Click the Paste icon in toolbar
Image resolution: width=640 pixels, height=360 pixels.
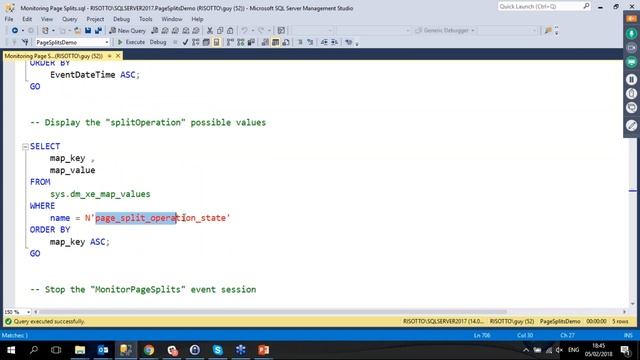coord(230,31)
